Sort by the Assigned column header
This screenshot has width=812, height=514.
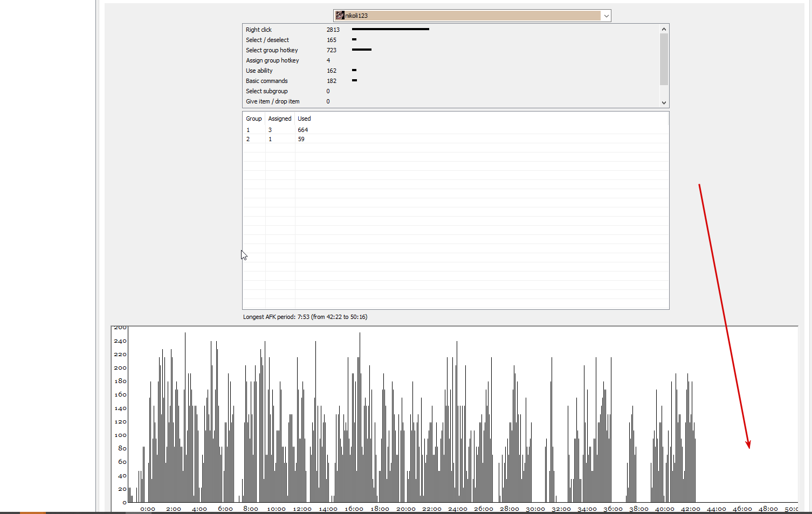pos(280,119)
